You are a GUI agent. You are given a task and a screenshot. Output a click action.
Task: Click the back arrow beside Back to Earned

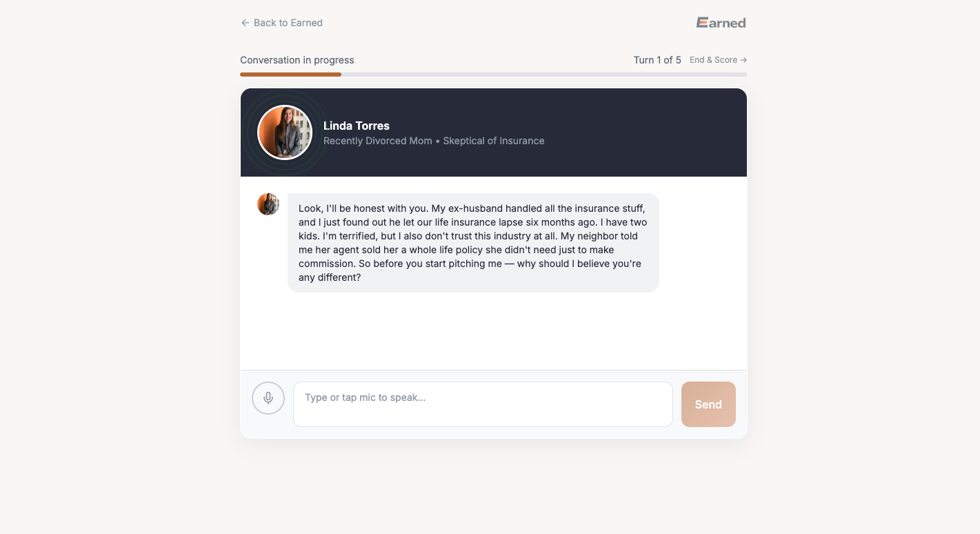245,23
